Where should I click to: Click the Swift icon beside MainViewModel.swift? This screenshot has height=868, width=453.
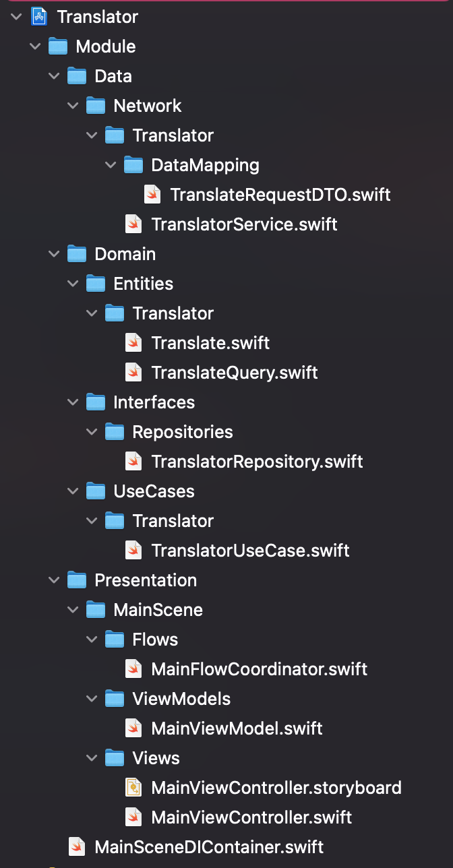[133, 728]
